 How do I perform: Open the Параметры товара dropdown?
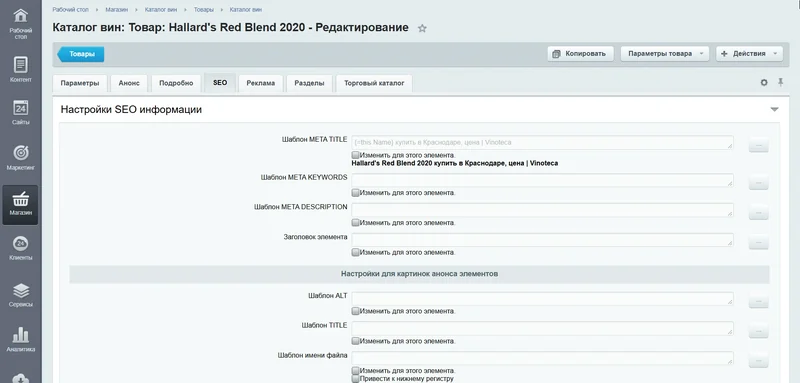click(x=665, y=54)
